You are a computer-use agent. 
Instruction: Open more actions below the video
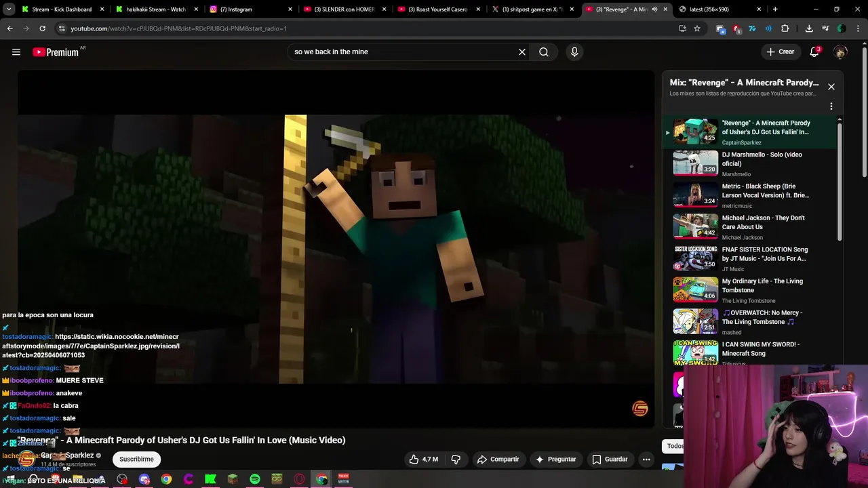tap(646, 460)
